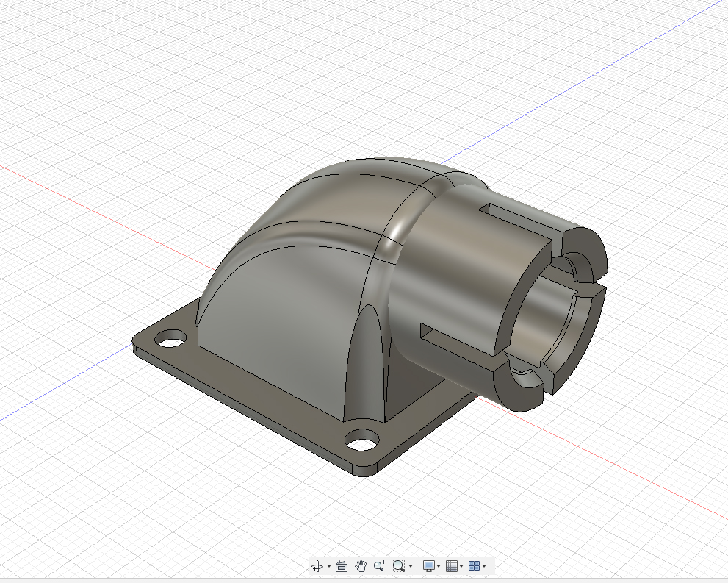The width and height of the screenshot is (728, 583).
Task: Open the Grid and Snaps dropdown arrow
Action: [461, 566]
